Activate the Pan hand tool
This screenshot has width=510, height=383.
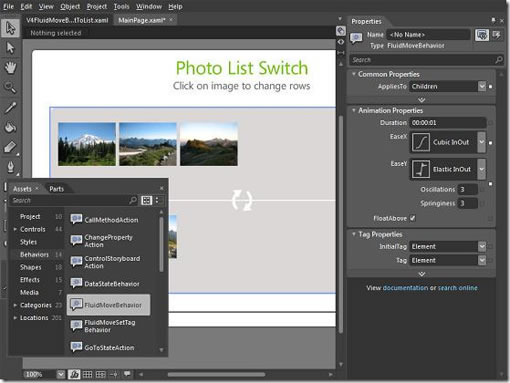click(10, 68)
